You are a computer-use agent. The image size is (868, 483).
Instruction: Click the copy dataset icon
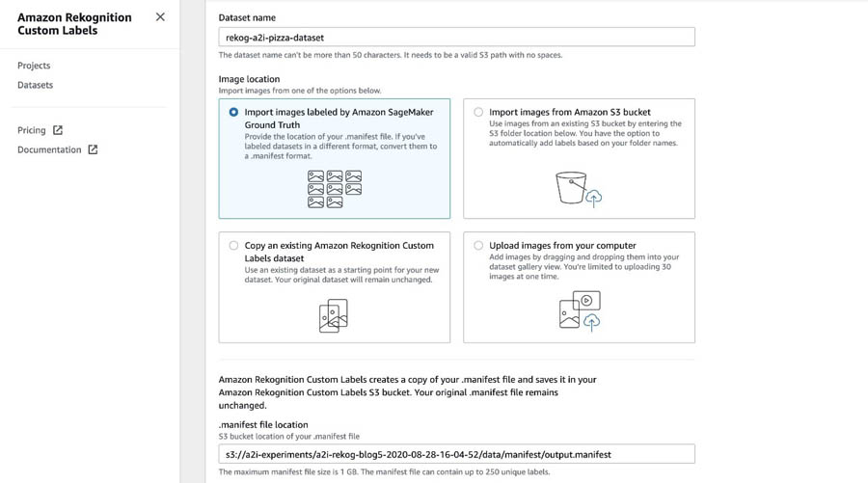point(334,315)
